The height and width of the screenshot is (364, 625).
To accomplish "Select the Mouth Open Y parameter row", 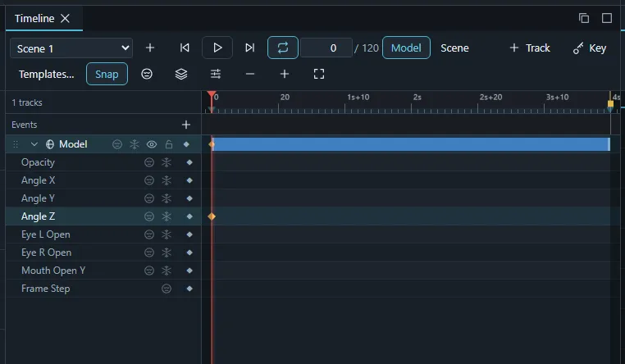I will [x=103, y=271].
